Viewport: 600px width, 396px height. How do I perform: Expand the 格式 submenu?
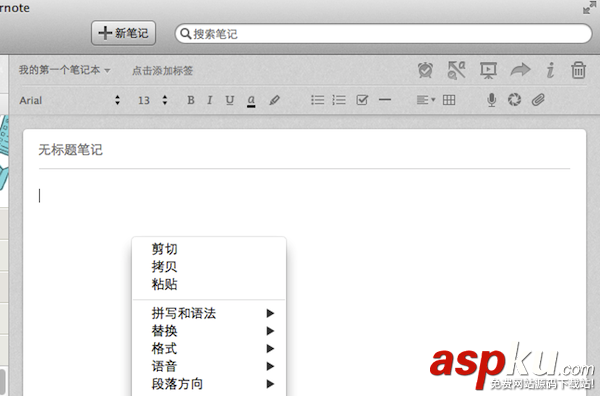pos(209,349)
